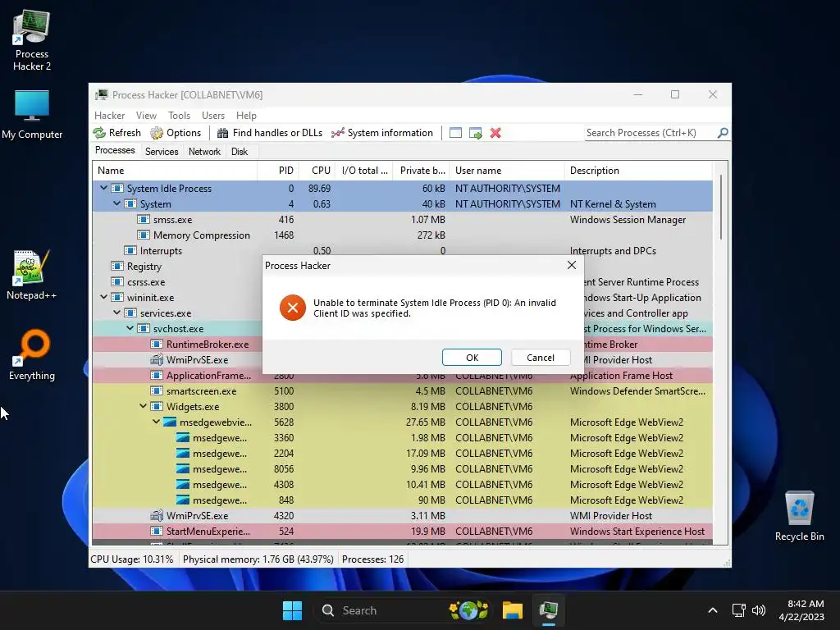Sort by the User name column header
The width and height of the screenshot is (840, 630).
click(x=507, y=171)
